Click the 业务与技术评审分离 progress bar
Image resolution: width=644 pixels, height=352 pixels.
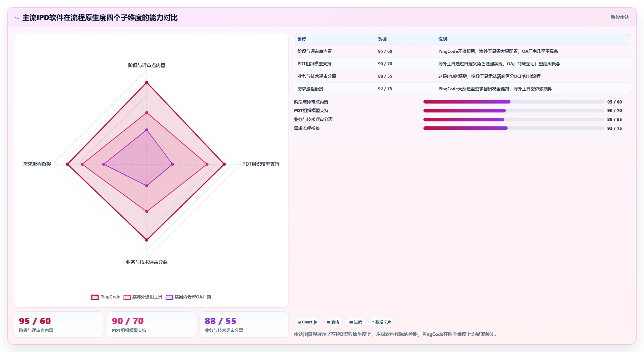pyautogui.click(x=514, y=120)
